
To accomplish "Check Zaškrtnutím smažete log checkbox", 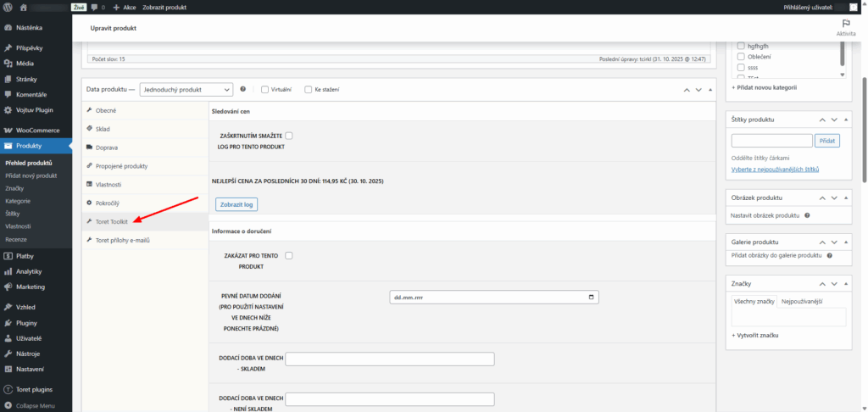I will pos(288,136).
